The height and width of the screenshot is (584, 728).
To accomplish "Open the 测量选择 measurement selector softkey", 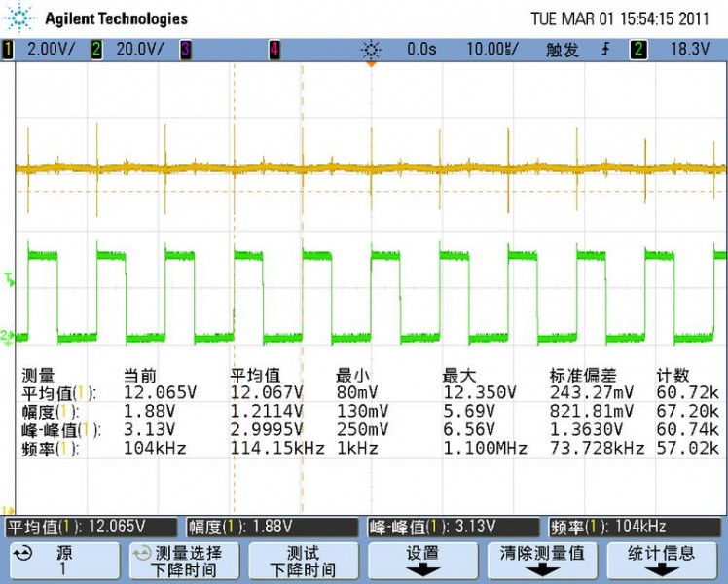I will pyautogui.click(x=182, y=560).
